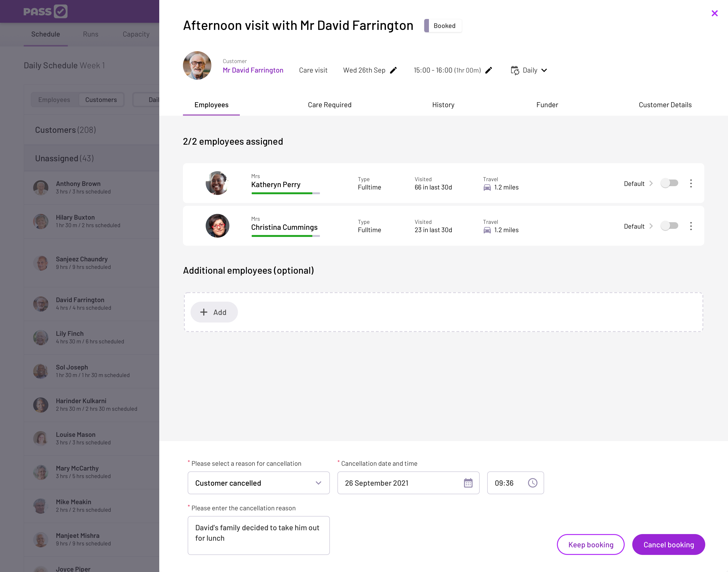Click the Customers (208) heading
The width and height of the screenshot is (728, 572).
[66, 130]
